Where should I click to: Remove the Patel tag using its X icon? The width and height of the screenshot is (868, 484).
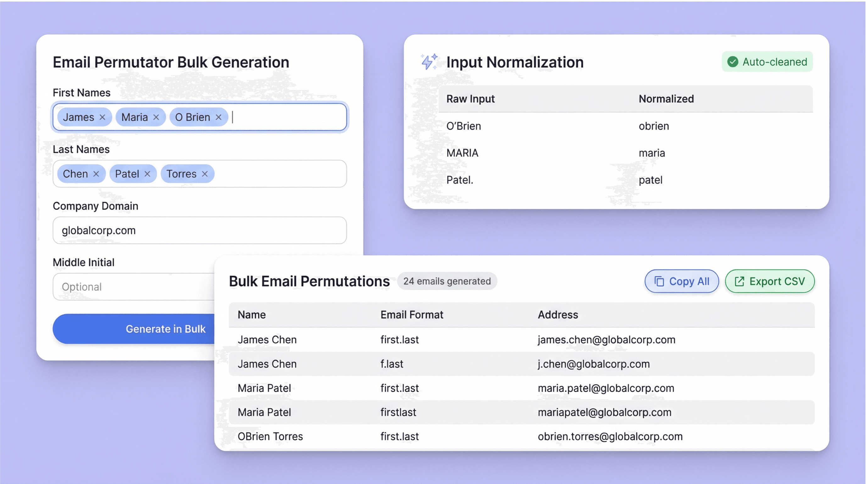point(147,174)
